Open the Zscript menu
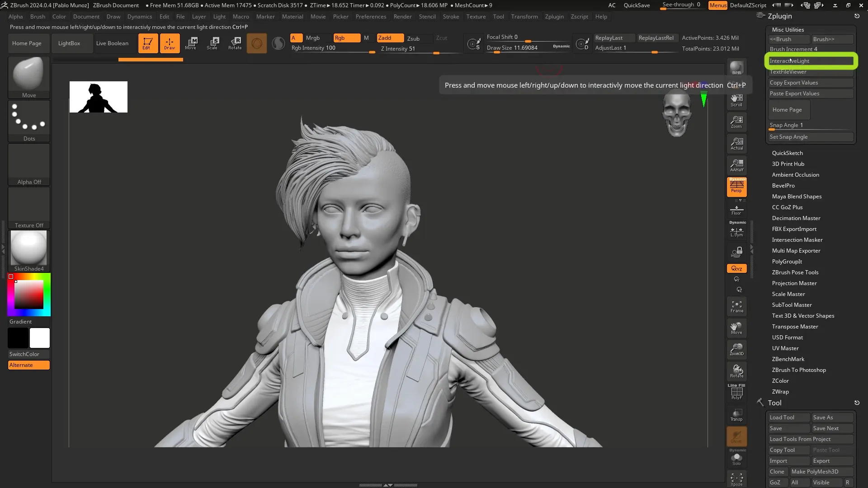The width and height of the screenshot is (868, 488). pyautogui.click(x=579, y=17)
